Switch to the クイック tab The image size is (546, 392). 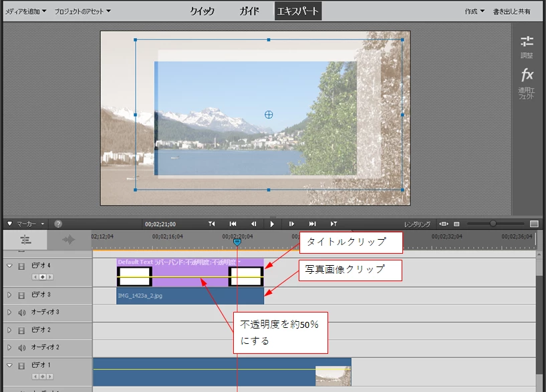coord(202,11)
